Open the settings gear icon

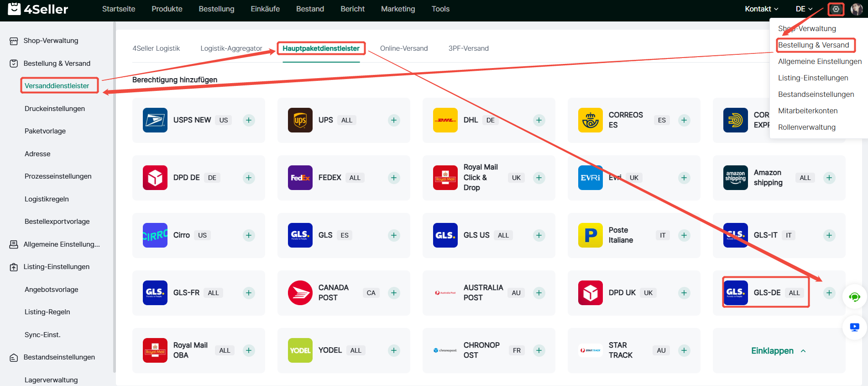point(836,9)
